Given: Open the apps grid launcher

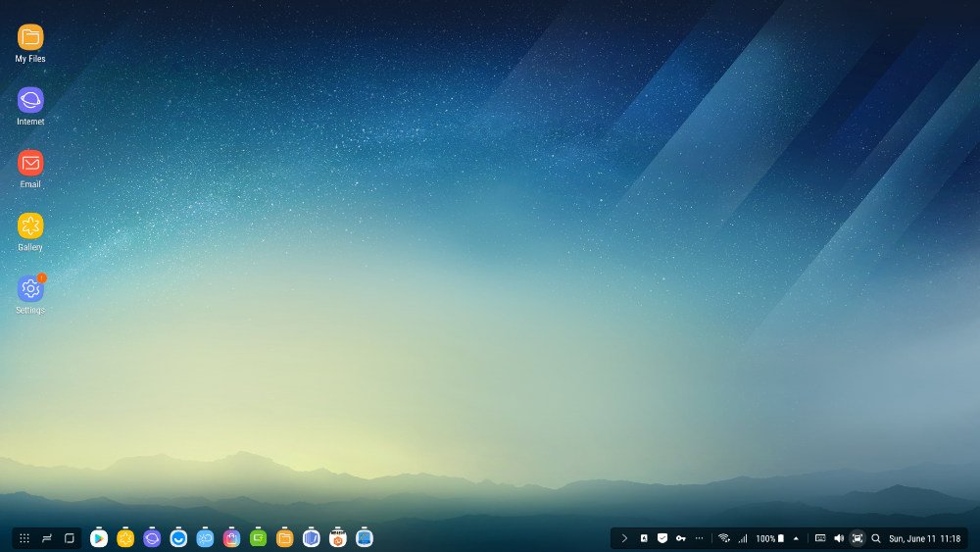Looking at the screenshot, I should coord(24,538).
